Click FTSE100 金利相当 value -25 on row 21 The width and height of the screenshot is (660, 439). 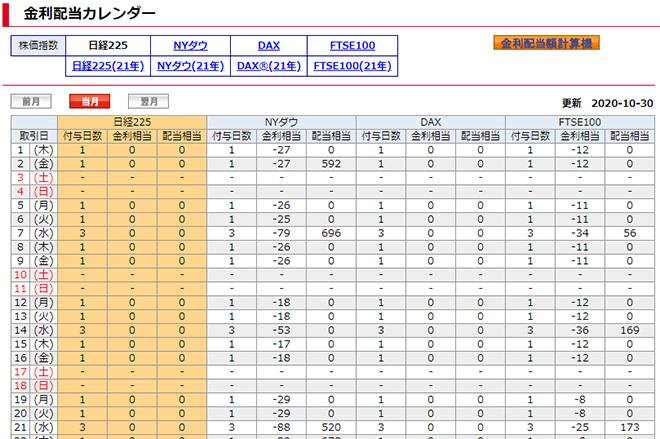point(580,428)
